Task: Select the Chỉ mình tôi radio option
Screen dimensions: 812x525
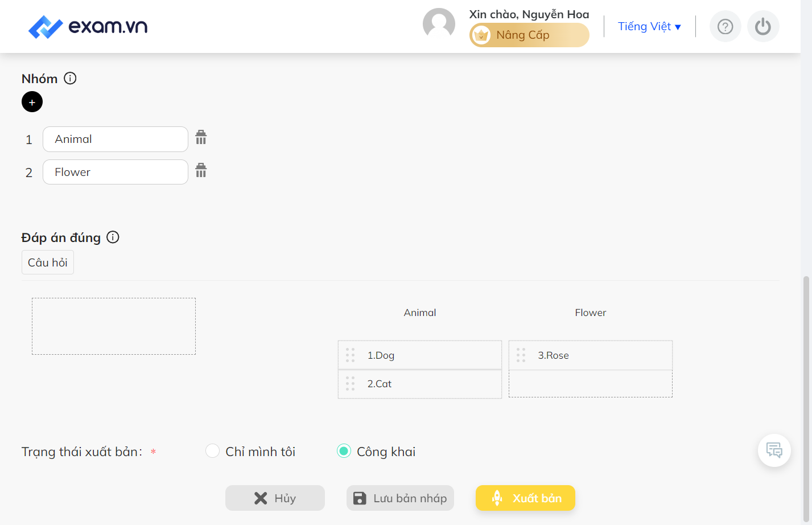Action: pyautogui.click(x=212, y=451)
